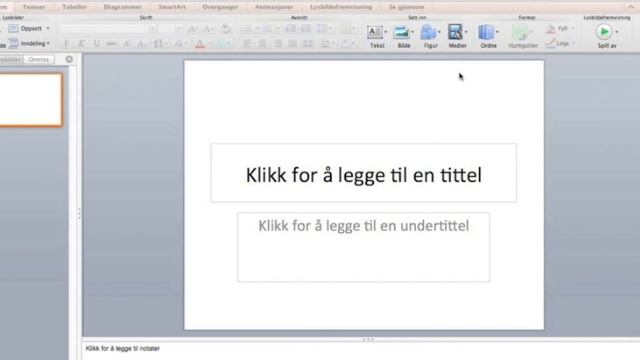This screenshot has height=360, width=640.
Task: Switch to the Diagrammer tab
Action: [122, 7]
